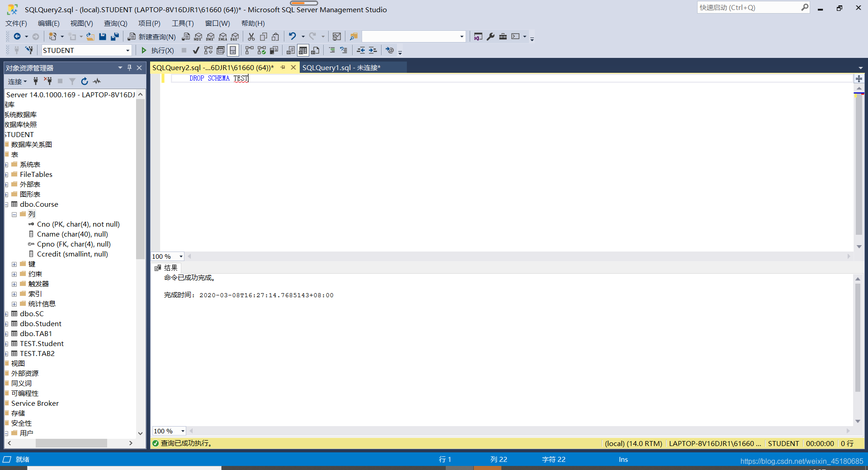Click the Find in Files icon
Screen dimensions: 868x470
coord(354,37)
